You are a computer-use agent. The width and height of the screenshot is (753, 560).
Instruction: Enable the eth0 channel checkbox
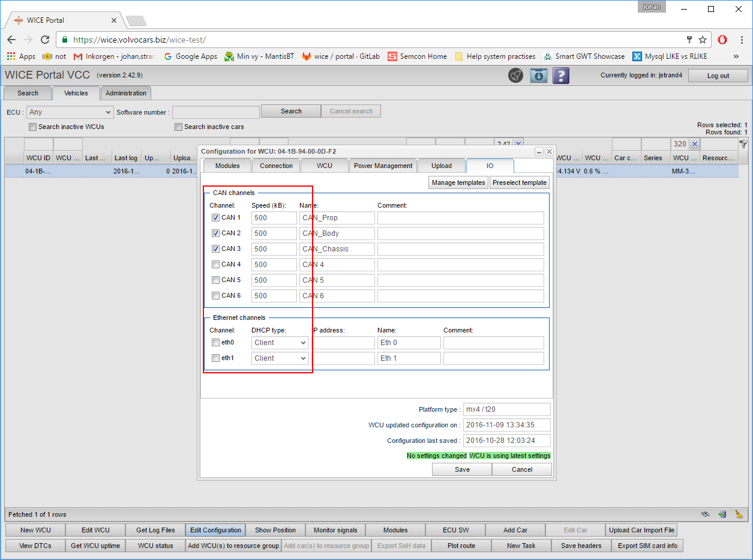tap(215, 343)
